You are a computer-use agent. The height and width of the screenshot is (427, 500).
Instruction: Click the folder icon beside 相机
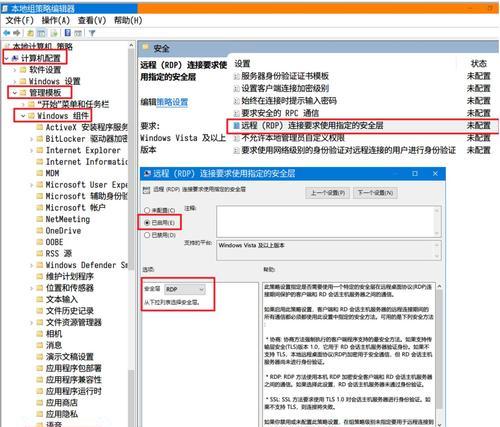(x=40, y=334)
